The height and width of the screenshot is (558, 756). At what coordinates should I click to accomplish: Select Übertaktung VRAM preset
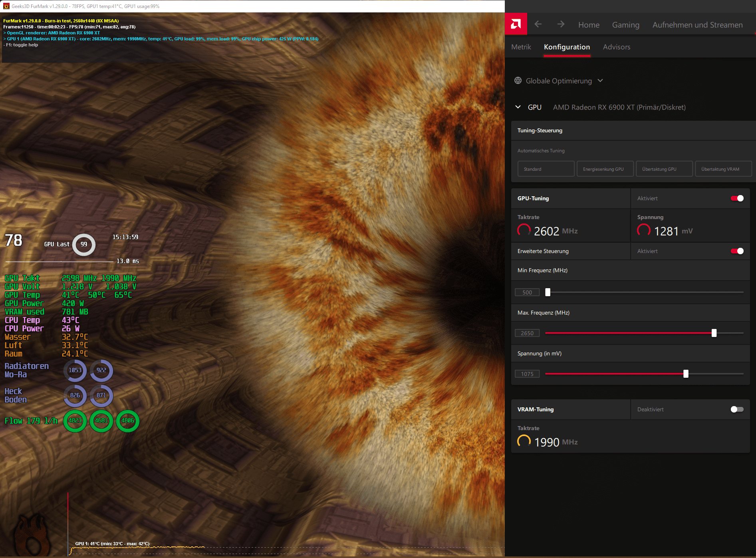[723, 169]
